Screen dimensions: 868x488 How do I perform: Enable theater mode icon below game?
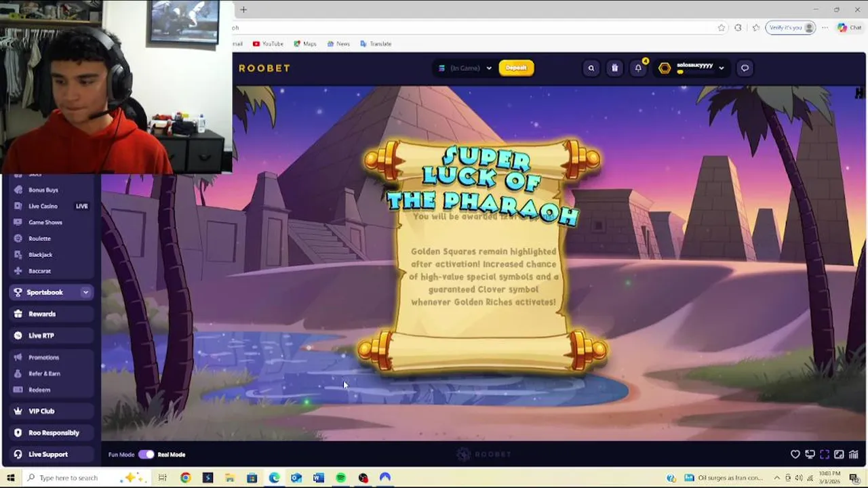(x=810, y=455)
